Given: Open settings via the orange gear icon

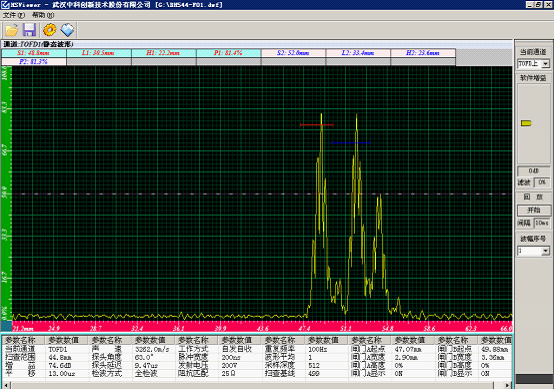Looking at the screenshot, I should coord(50,30).
